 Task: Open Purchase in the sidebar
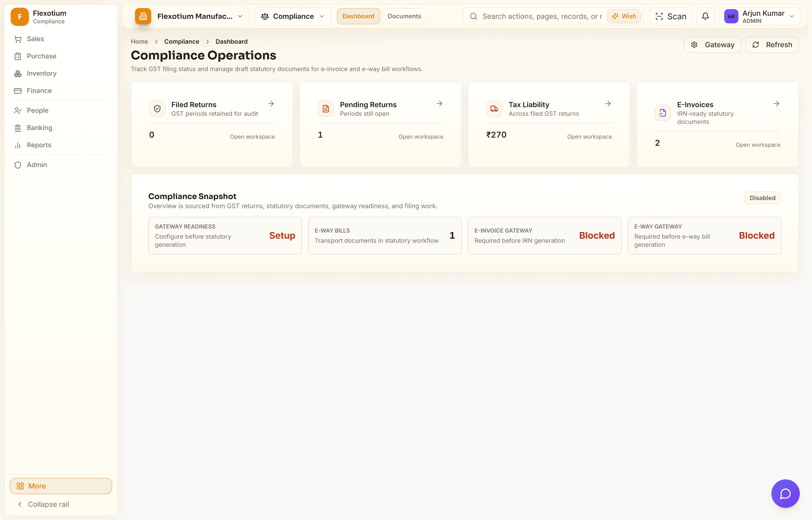click(x=61, y=56)
